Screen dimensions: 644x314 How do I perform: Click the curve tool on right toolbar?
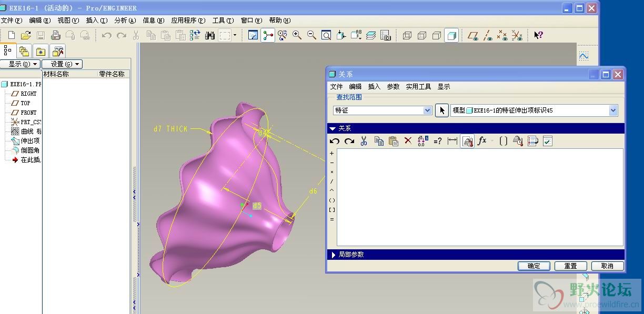pyautogui.click(x=583, y=55)
